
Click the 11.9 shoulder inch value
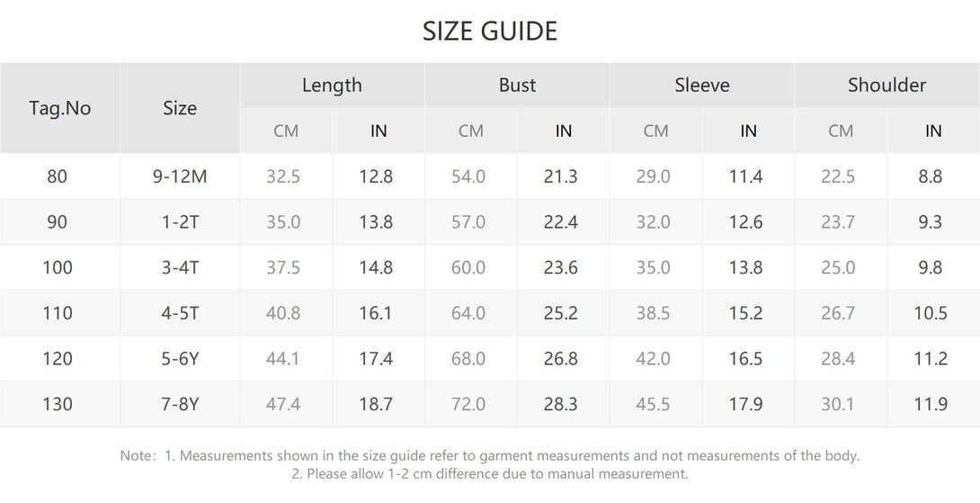931,405
